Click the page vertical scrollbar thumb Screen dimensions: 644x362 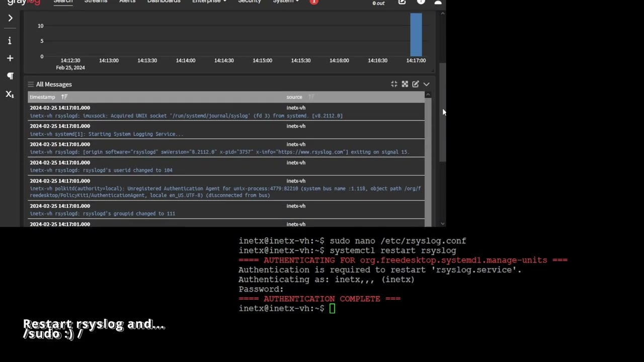443,112
